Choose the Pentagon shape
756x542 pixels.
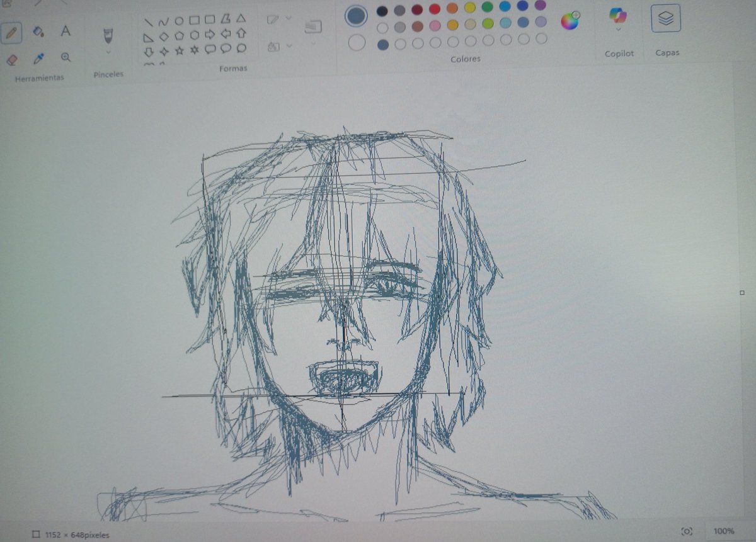(x=180, y=36)
